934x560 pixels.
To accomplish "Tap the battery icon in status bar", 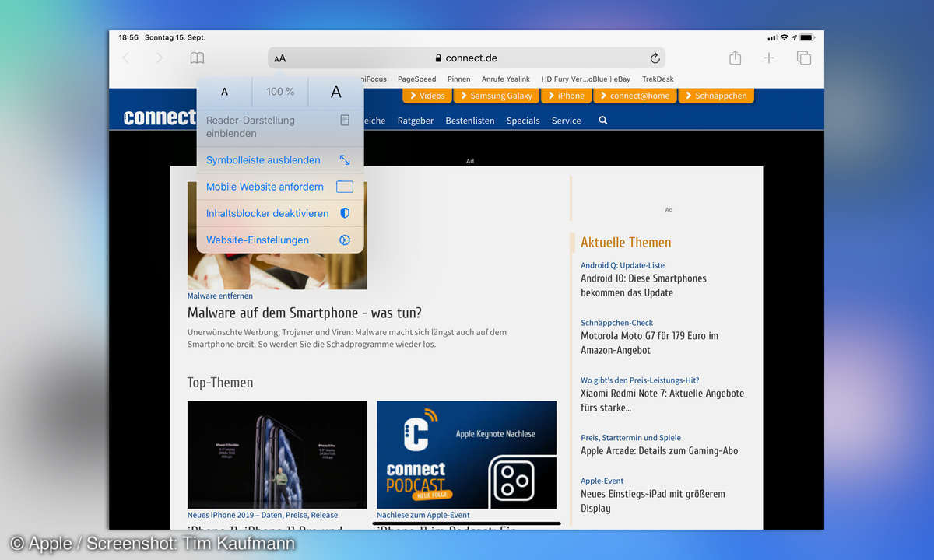I will (x=806, y=37).
